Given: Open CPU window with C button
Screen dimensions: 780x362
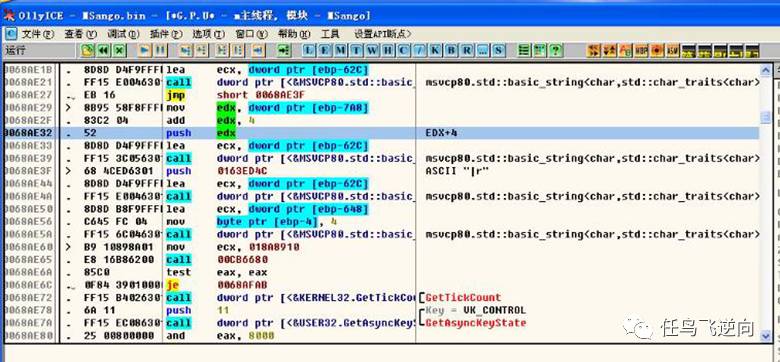Looking at the screenshot, I should (x=403, y=50).
